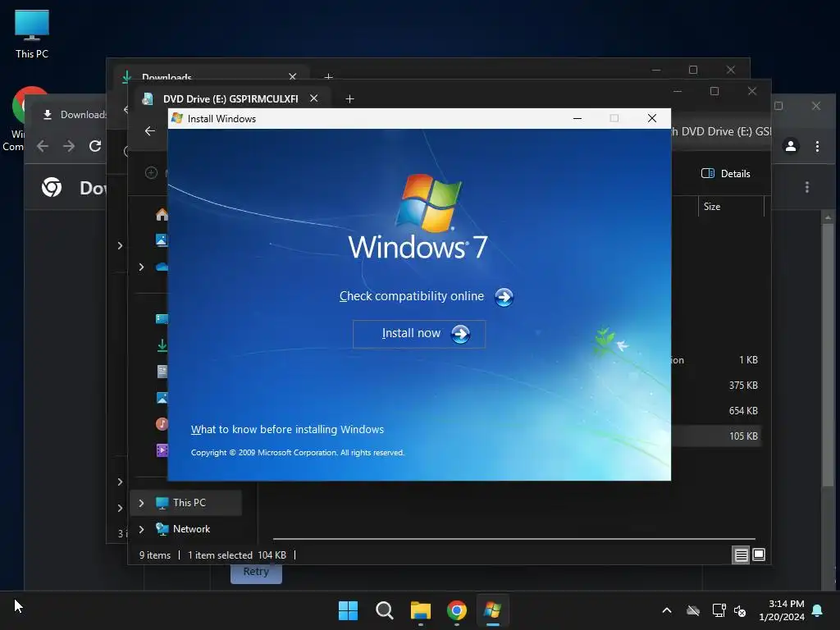The width and height of the screenshot is (840, 630).
Task: Switch to large thumbnails view in status bar
Action: point(759,555)
